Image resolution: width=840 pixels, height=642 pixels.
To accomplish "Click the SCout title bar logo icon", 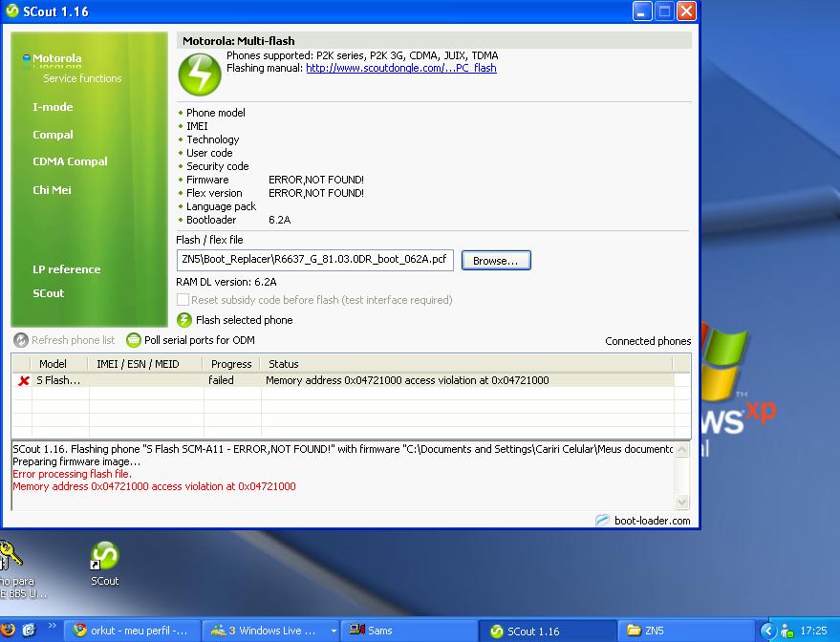I will [x=11, y=11].
